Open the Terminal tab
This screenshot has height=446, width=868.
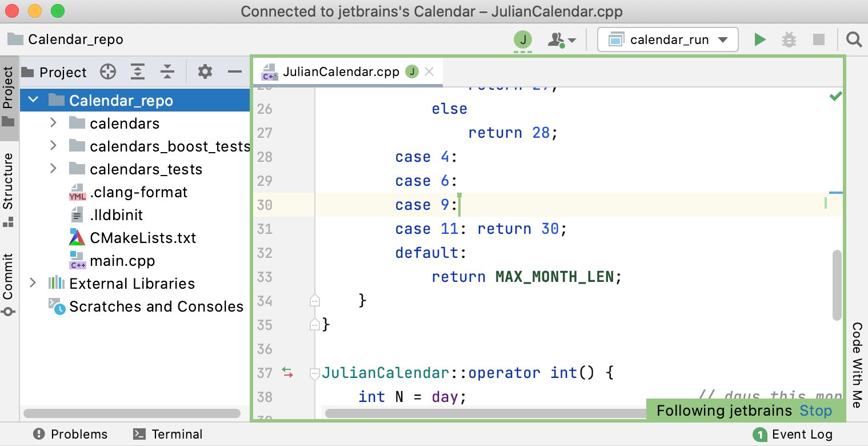point(167,435)
